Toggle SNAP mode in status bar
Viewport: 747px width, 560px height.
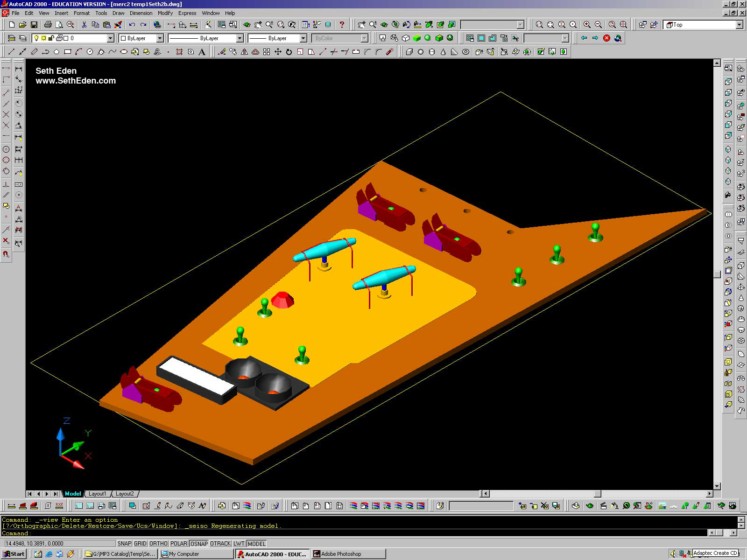point(124,544)
